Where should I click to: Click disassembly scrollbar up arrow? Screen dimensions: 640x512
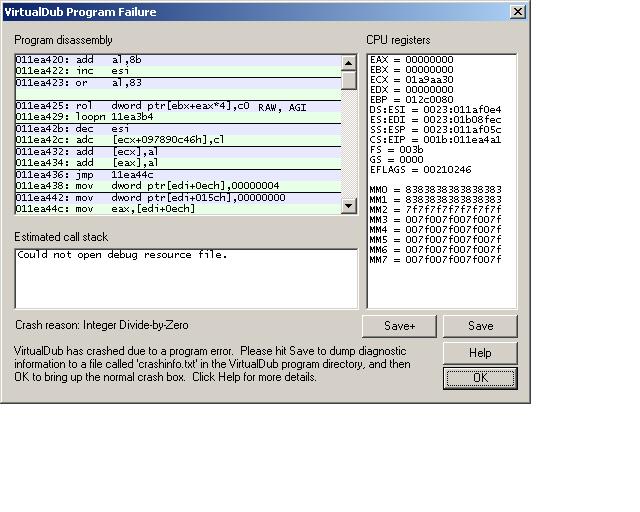click(348, 63)
